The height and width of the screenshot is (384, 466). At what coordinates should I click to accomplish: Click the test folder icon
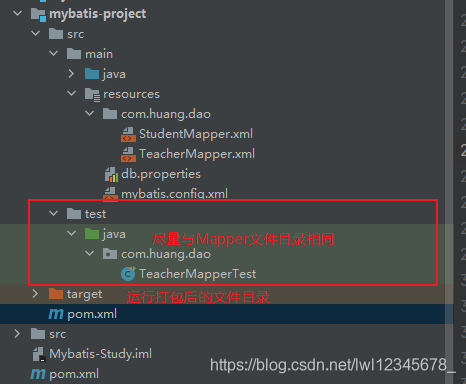click(x=74, y=214)
